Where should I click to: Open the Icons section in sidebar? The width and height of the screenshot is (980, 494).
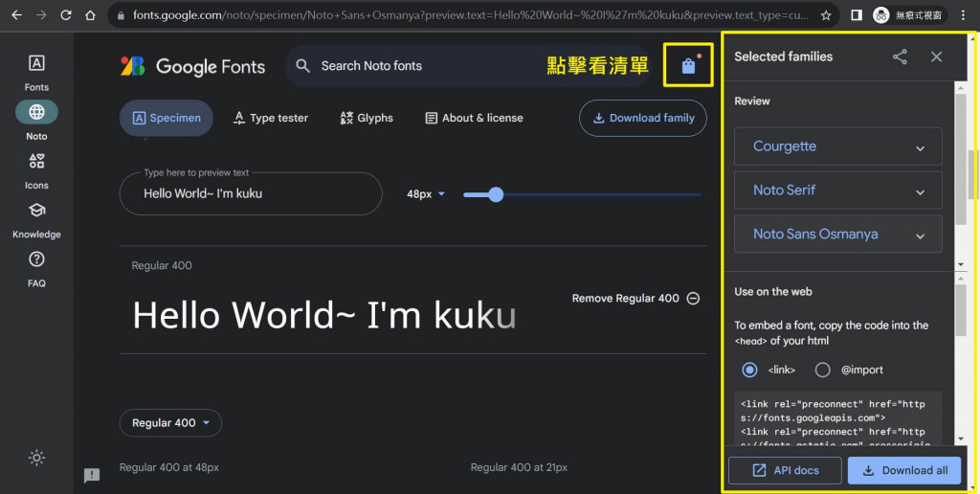36,170
